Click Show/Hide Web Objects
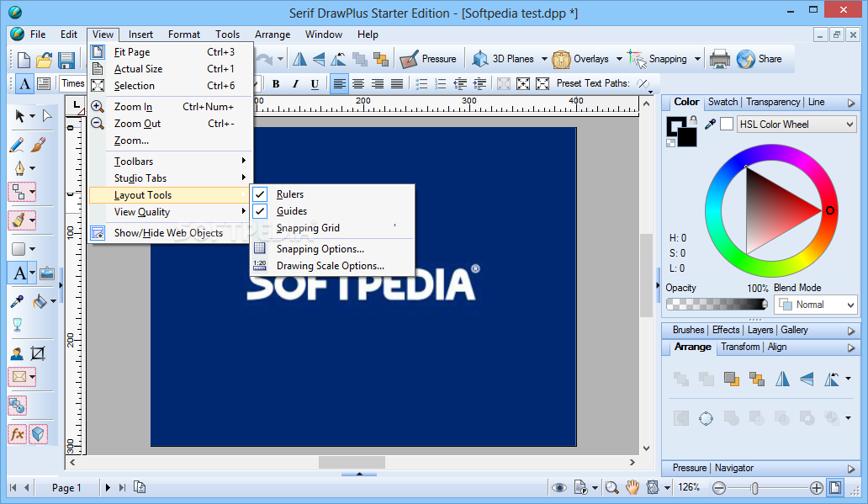Screen dimensions: 868x504 click(x=171, y=232)
